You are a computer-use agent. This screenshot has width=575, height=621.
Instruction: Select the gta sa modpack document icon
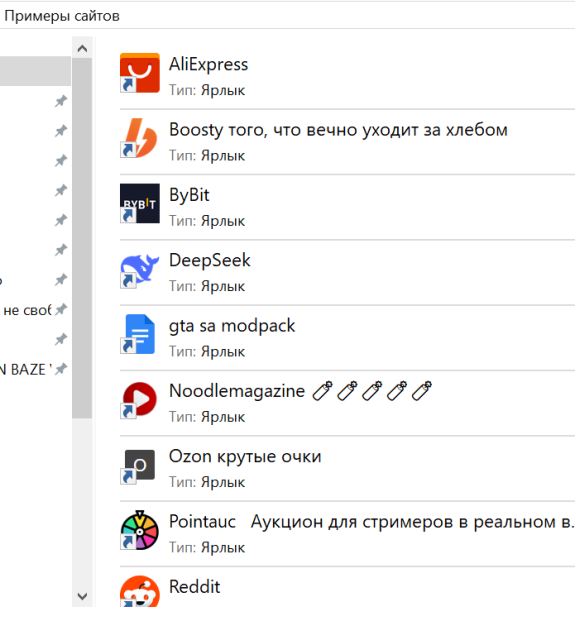coord(140,334)
